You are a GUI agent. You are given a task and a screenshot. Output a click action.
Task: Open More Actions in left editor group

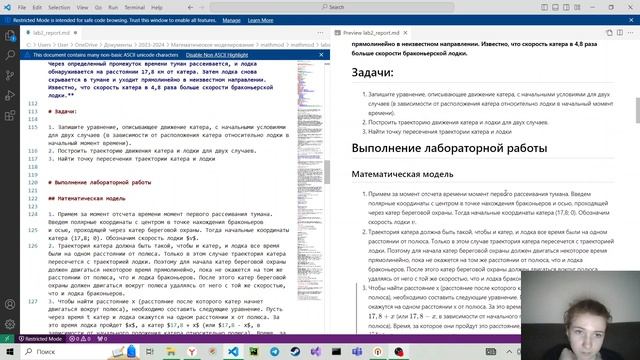pos(320,33)
